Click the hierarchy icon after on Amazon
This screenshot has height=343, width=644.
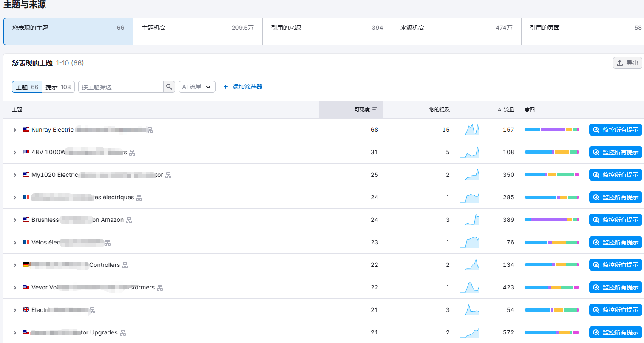pos(129,220)
